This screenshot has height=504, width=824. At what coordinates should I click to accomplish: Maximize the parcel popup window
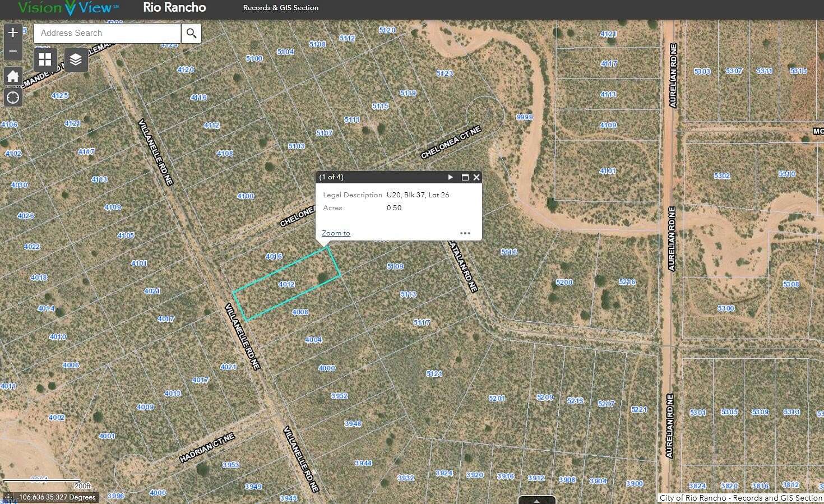[465, 177]
